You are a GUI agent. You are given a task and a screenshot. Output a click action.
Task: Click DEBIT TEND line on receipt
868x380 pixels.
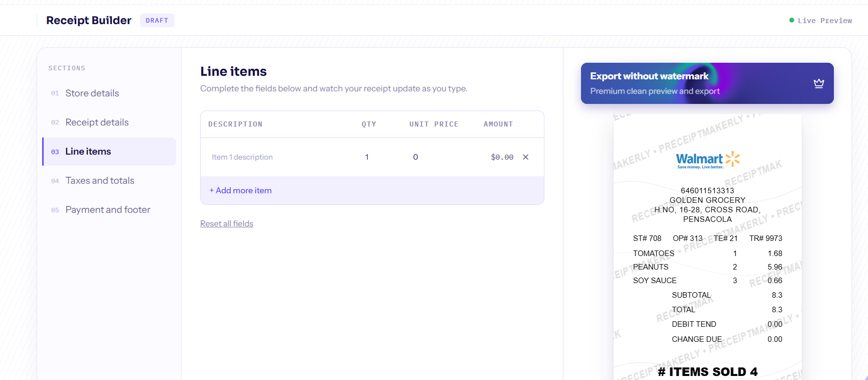(727, 324)
